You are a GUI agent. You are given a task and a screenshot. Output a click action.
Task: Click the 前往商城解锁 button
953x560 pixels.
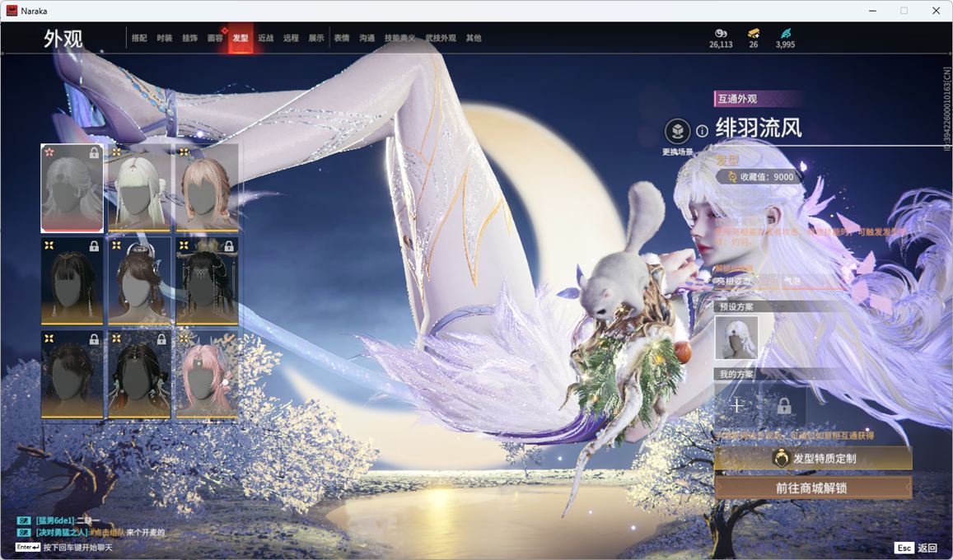click(813, 488)
